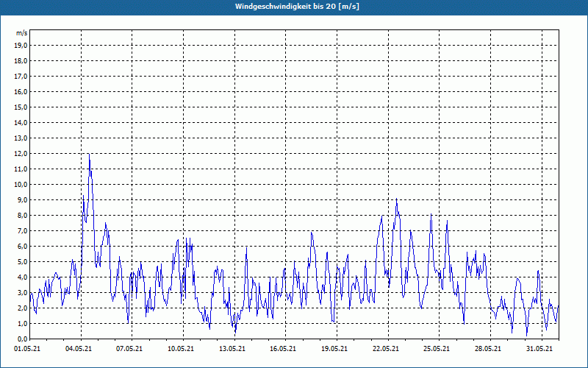
Task: Click the 15,0 y-axis label
Action: 21,107
